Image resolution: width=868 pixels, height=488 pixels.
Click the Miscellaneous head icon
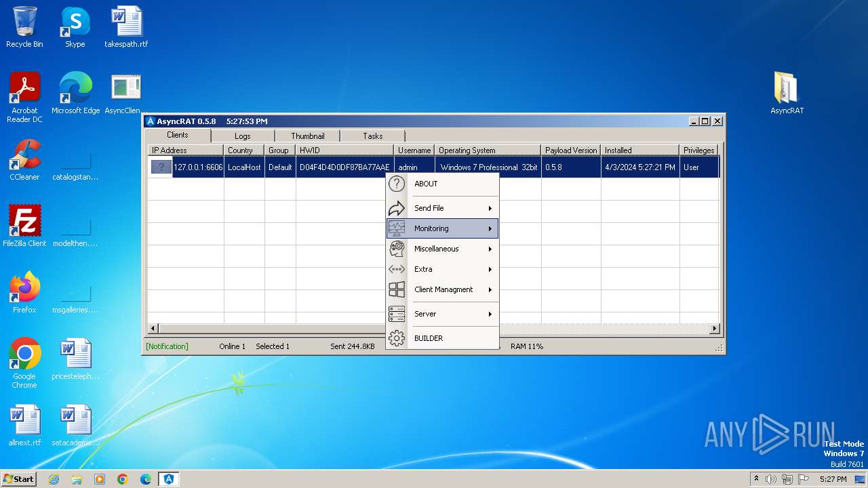click(x=397, y=249)
